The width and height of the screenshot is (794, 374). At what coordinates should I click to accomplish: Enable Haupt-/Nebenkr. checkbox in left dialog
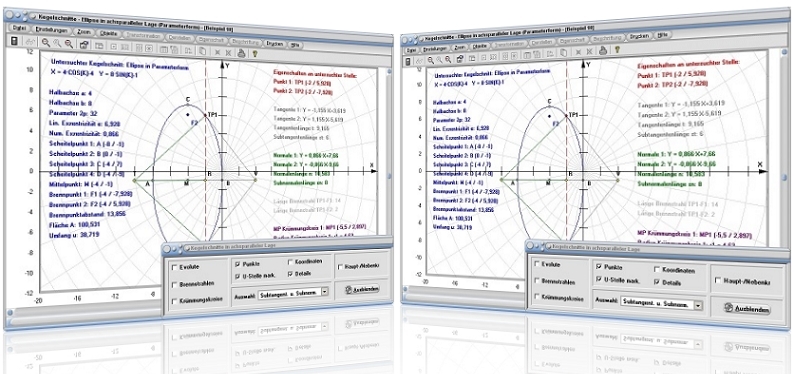pyautogui.click(x=340, y=266)
